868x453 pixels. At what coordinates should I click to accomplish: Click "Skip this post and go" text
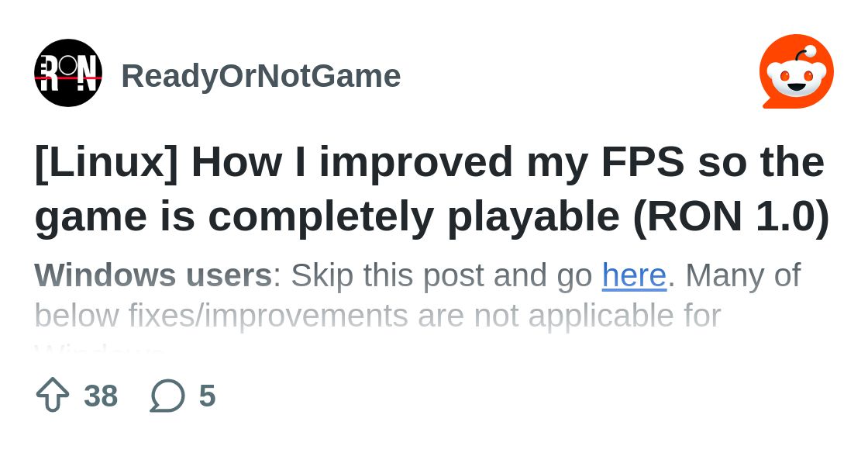coord(442,275)
